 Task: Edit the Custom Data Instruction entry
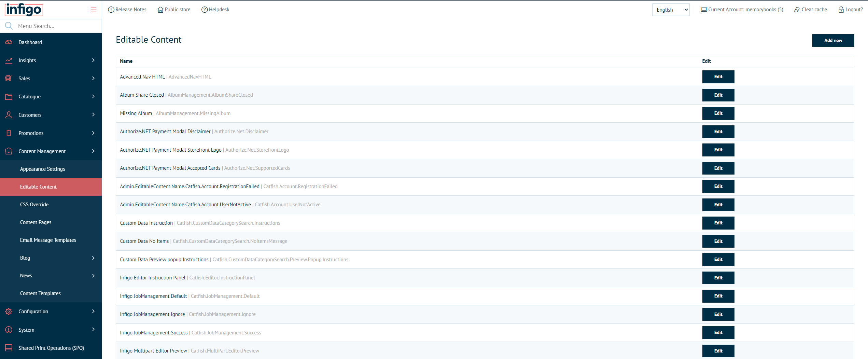coord(718,223)
